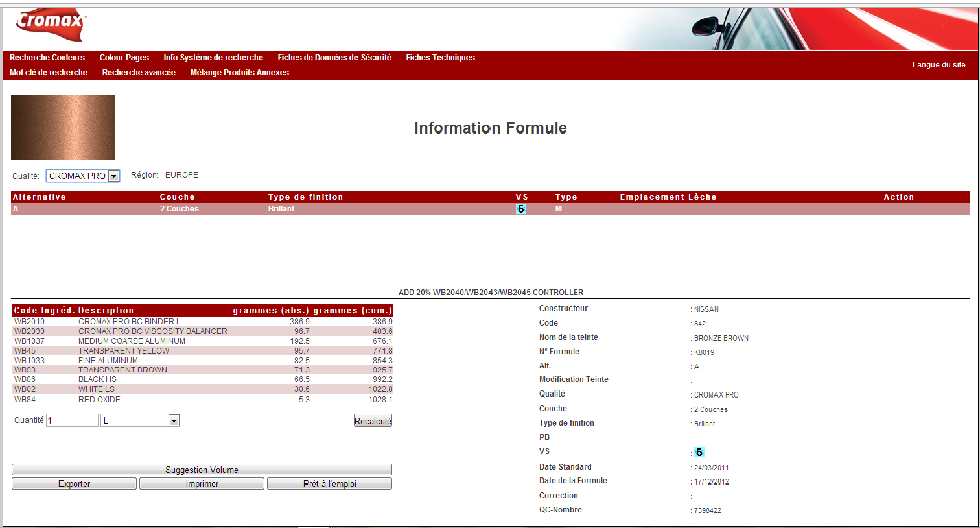The height and width of the screenshot is (528, 980).
Task: Go to Colour Pages
Action: click(124, 58)
